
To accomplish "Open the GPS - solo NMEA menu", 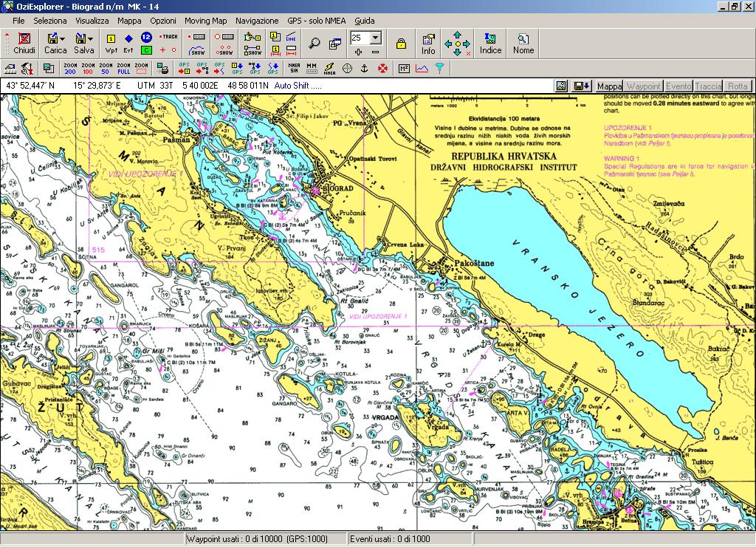I will [316, 21].
